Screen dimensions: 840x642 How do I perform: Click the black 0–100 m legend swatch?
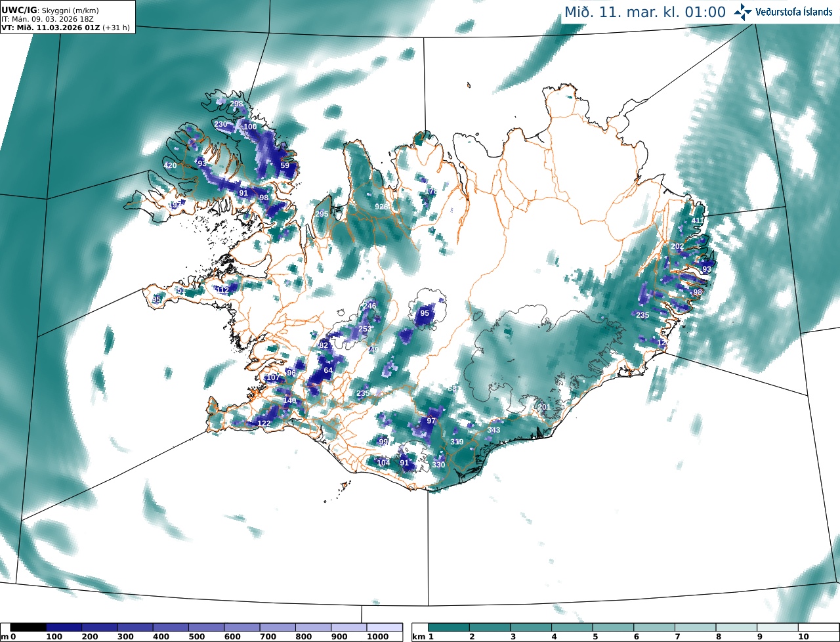tap(28, 628)
